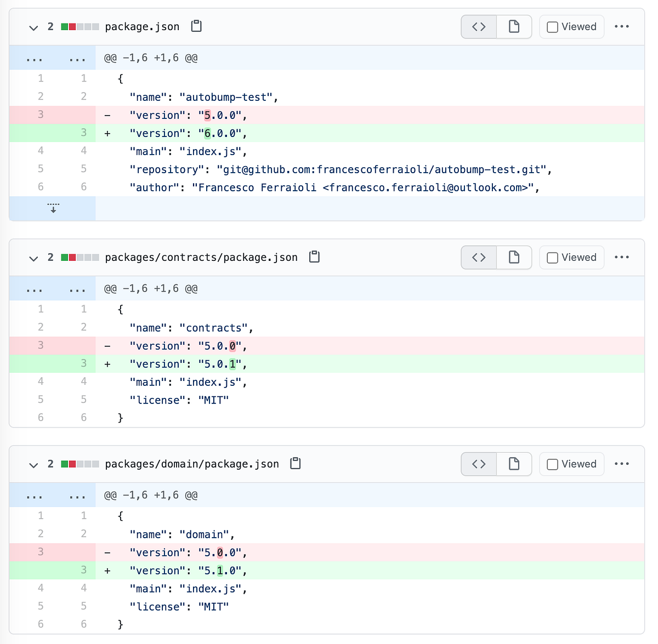Screen dimensions: 658x644
Task: Open the kebab menu on contracts package.json
Action: click(622, 257)
